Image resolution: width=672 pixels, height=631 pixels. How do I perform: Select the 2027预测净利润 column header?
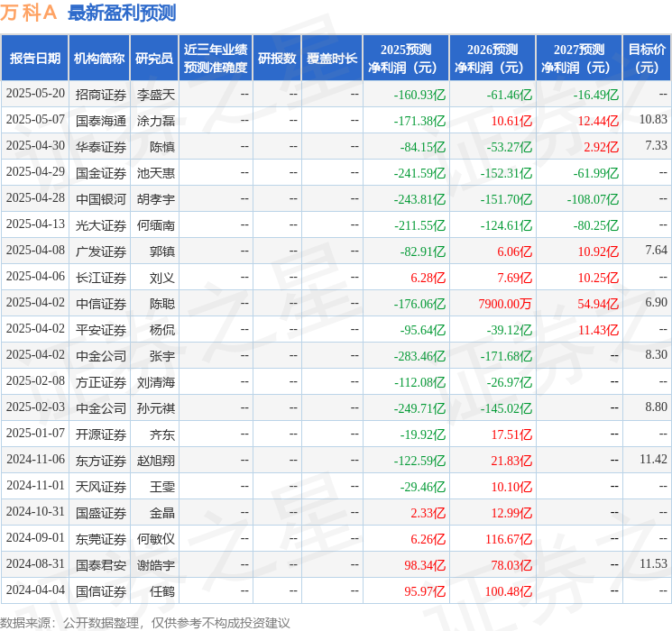578,59
